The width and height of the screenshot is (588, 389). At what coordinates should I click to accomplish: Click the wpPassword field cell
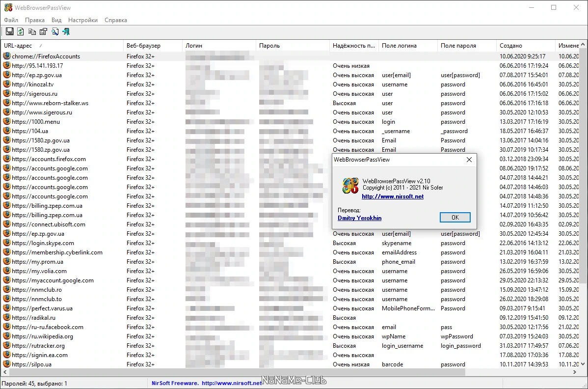click(x=457, y=336)
